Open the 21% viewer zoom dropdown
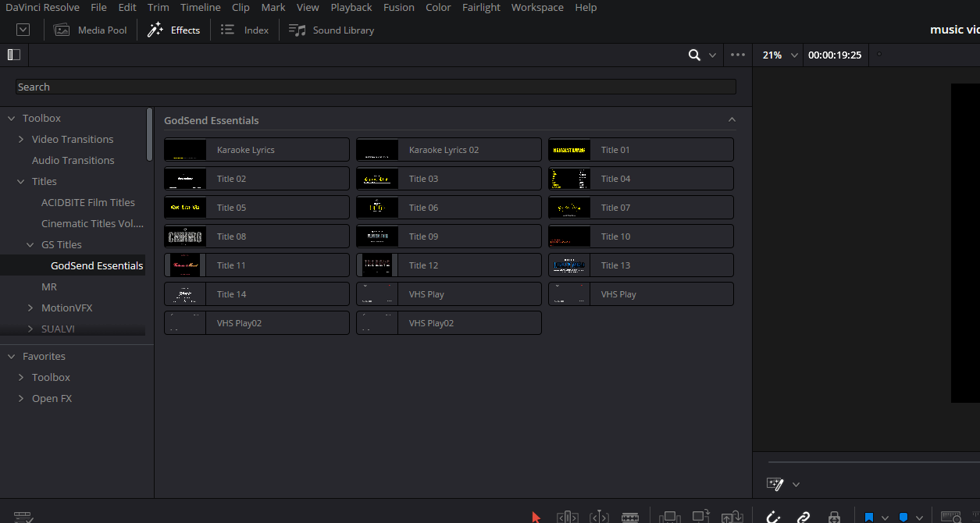 coord(781,55)
